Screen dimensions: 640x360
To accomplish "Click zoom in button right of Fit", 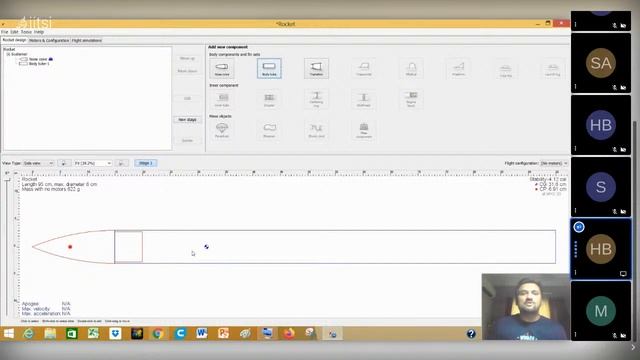I will (121, 163).
